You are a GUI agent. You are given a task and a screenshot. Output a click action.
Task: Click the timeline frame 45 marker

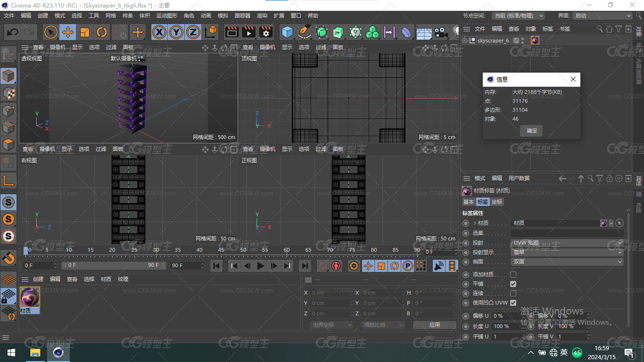[221, 250]
